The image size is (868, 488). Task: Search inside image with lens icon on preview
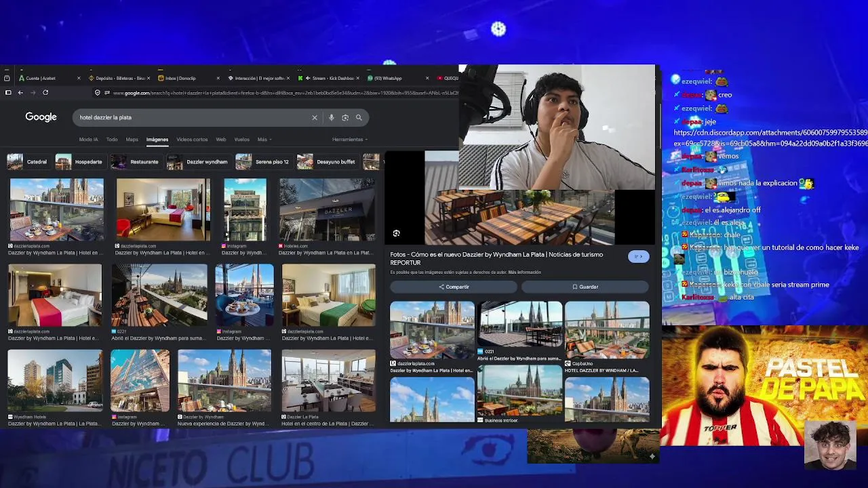pos(397,233)
